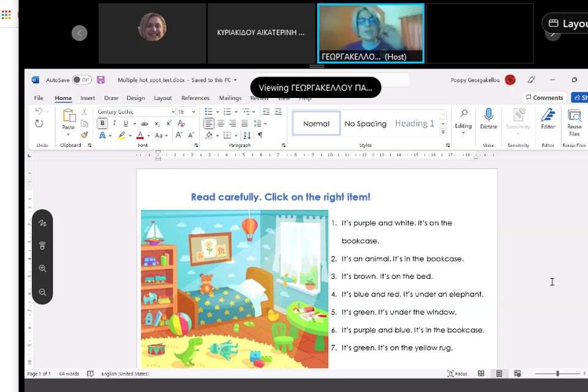Open font color dropdown arrow
Image resolution: width=588 pixels, height=392 pixels.
(148, 135)
